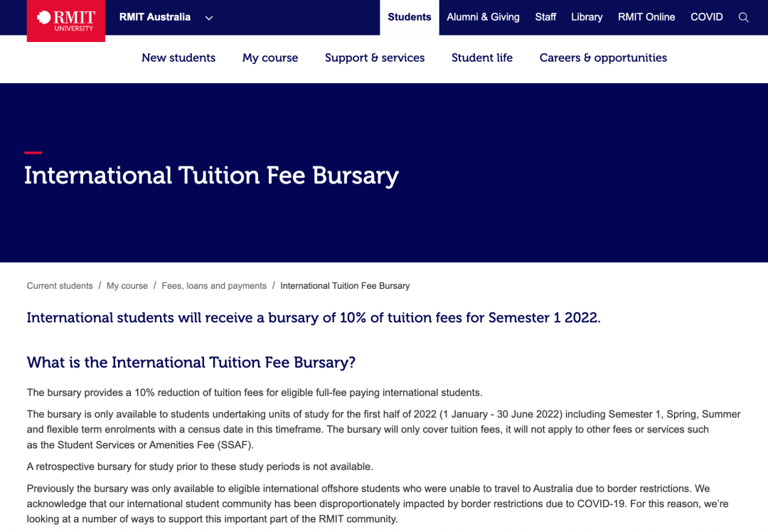The width and height of the screenshot is (768, 532).
Task: Follow the My course breadcrumb link
Action: point(127,286)
